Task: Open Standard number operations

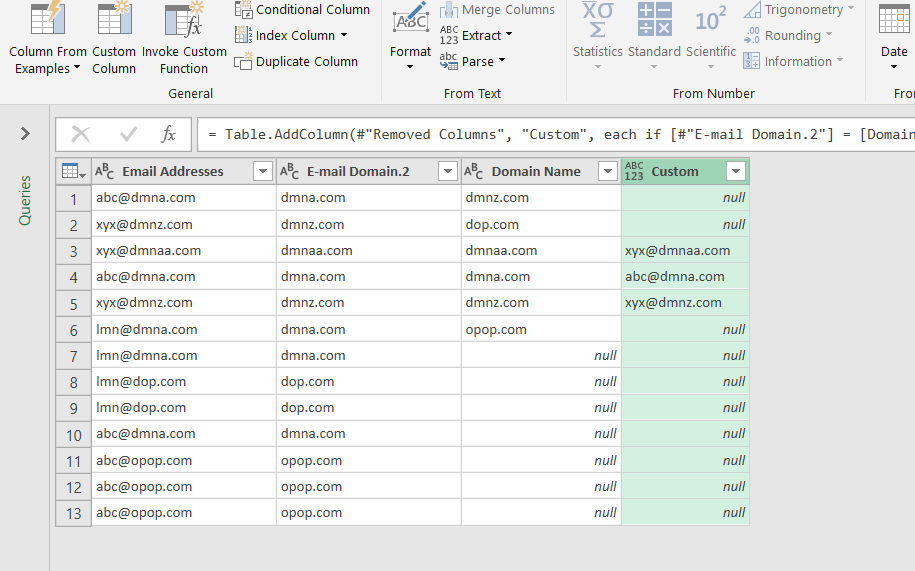Action: coord(654,36)
